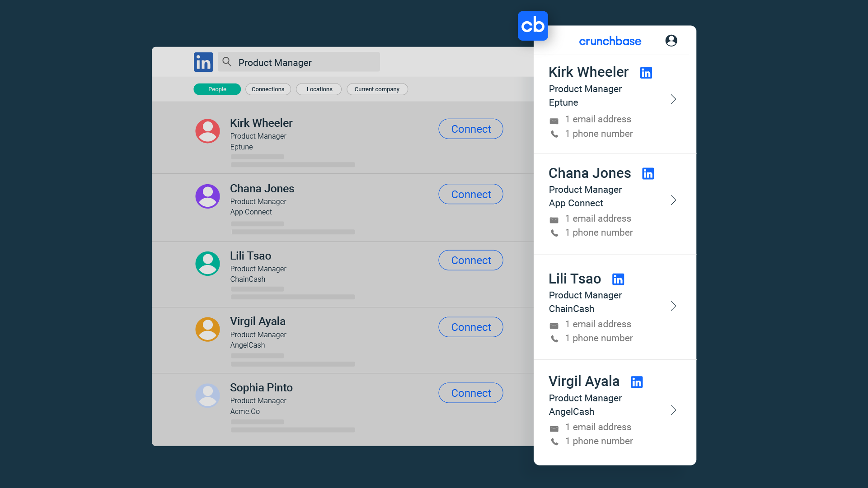Click the Crunchbase brand name label
868x488 pixels.
pyautogui.click(x=610, y=41)
